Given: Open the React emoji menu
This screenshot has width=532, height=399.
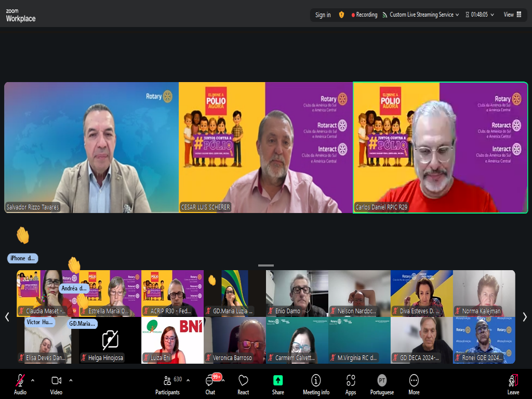Looking at the screenshot, I should pos(243,381).
